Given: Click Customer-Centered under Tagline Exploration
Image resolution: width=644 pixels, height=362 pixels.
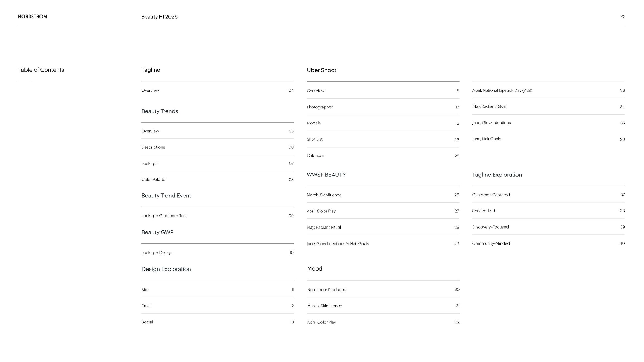Looking at the screenshot, I should (491, 195).
